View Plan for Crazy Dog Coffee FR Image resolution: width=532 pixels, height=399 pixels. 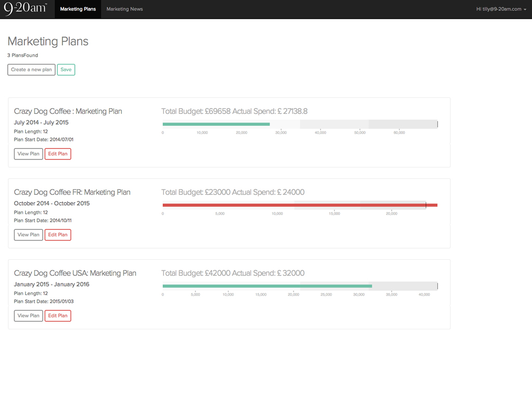coord(29,235)
